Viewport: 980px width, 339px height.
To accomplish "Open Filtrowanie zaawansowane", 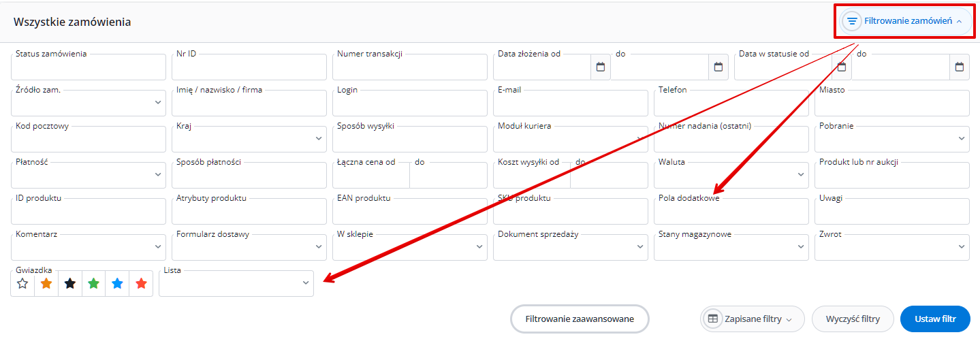I will 580,319.
